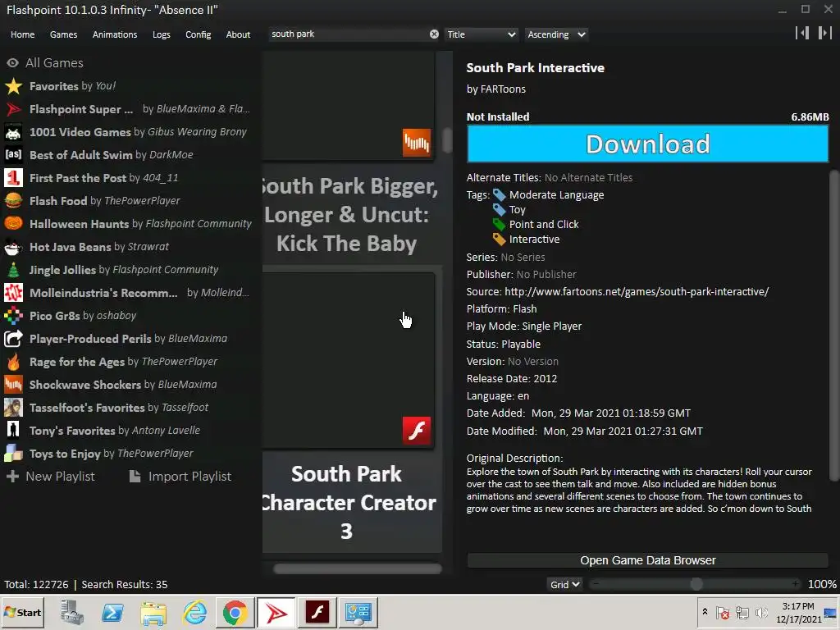Image resolution: width=840 pixels, height=630 pixels.
Task: Click the Halloween Haunts playlist name
Action: coord(80,224)
